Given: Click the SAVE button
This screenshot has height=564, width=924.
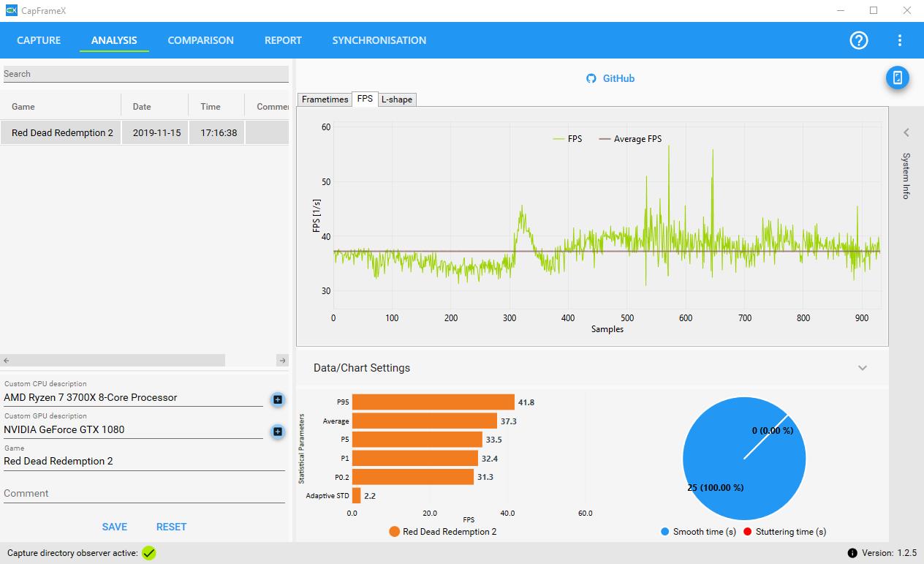Looking at the screenshot, I should pos(115,527).
